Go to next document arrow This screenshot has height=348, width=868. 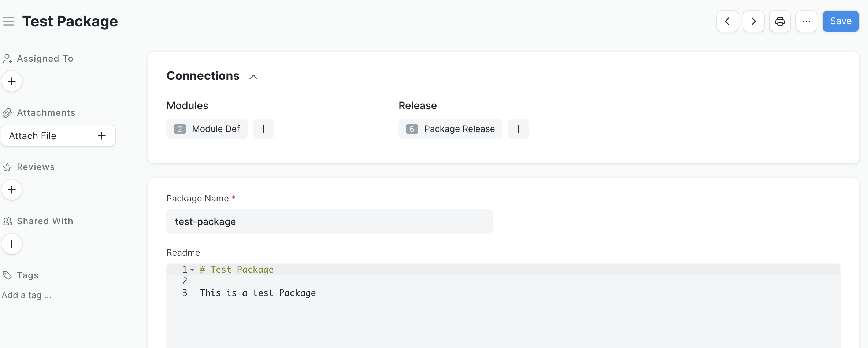pos(753,21)
